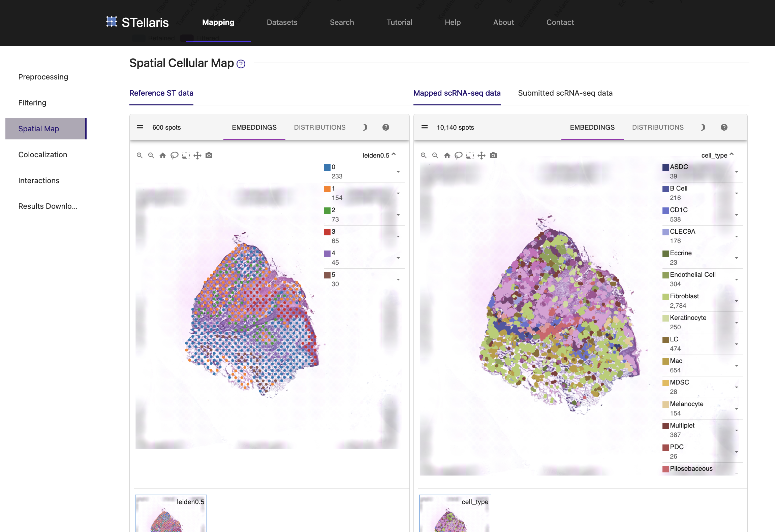Reset leiden0.5 plot view with home icon
Viewport: 775px width, 532px height.
pyautogui.click(x=163, y=155)
